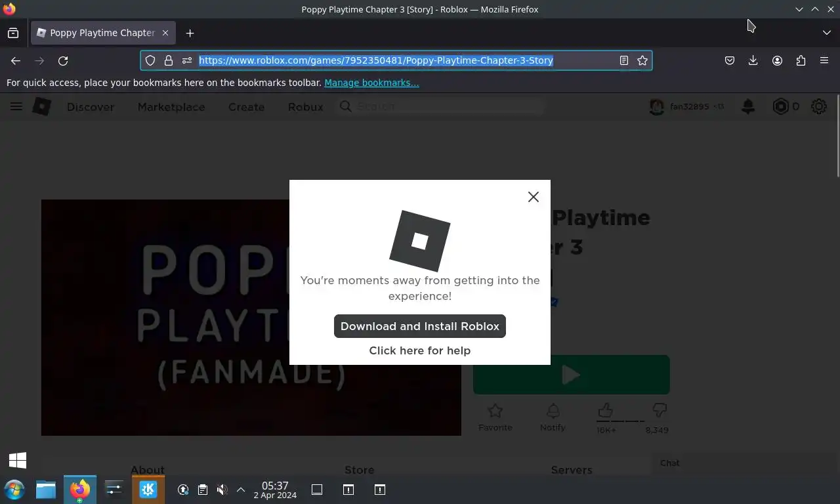Click the green Play button

[x=572, y=375]
